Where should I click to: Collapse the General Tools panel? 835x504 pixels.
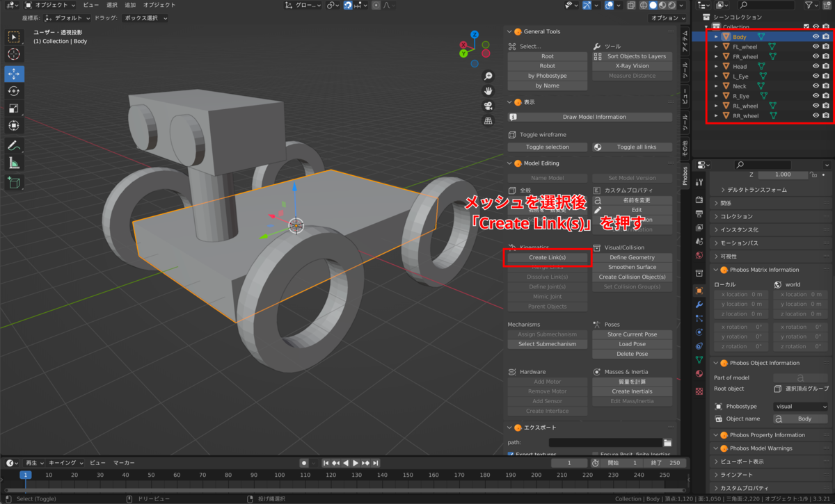[509, 31]
